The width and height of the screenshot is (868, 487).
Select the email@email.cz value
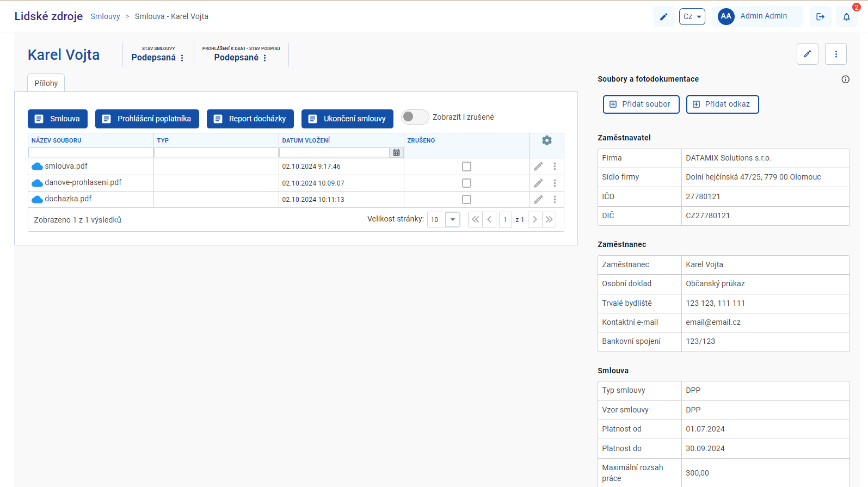pyautogui.click(x=713, y=322)
